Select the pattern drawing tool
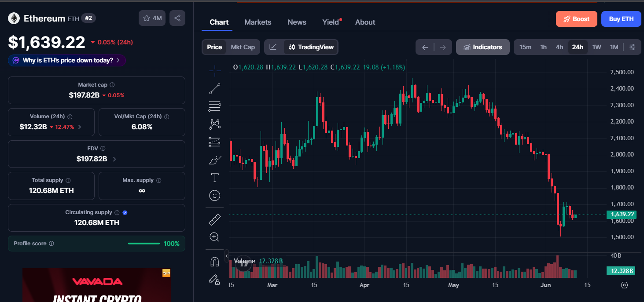 215,124
